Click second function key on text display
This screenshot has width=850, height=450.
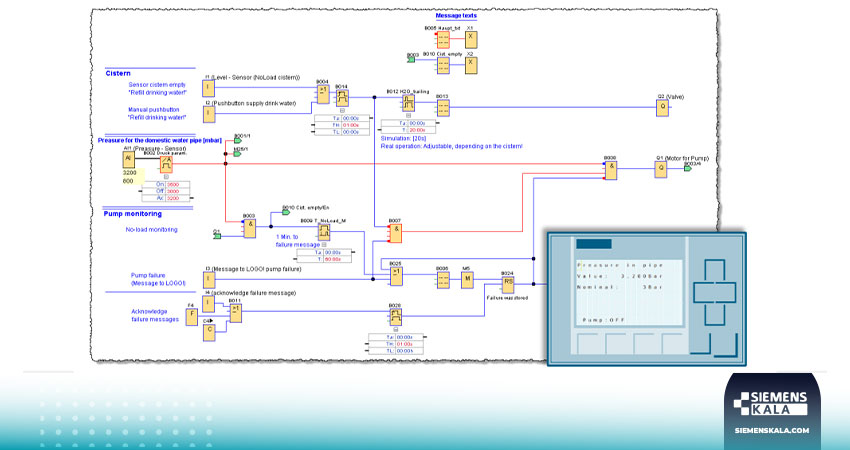coord(618,343)
